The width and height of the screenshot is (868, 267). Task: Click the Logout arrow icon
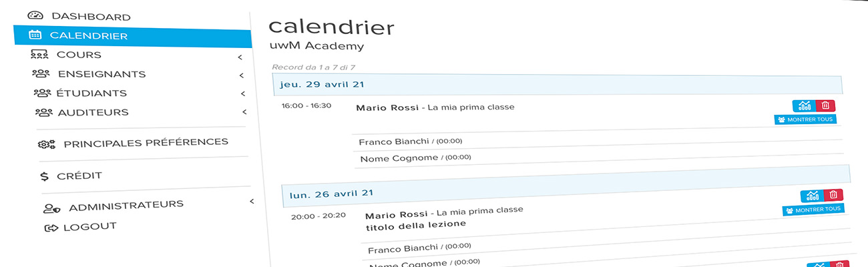(x=51, y=228)
